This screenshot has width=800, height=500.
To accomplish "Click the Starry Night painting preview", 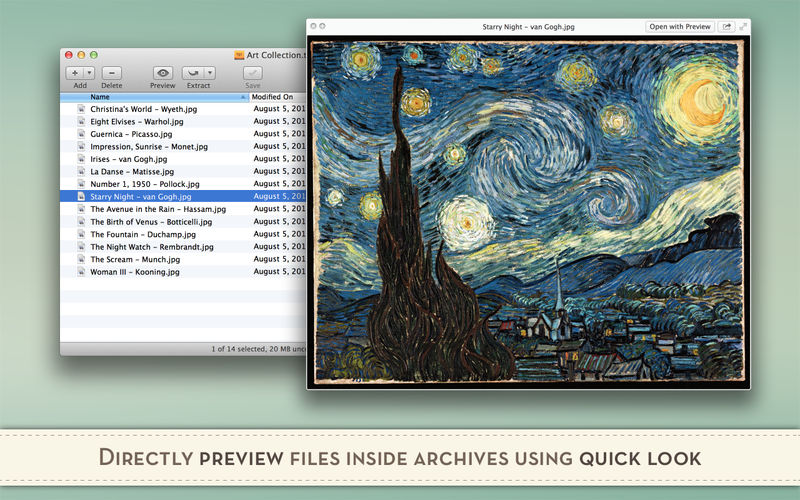I will 528,212.
